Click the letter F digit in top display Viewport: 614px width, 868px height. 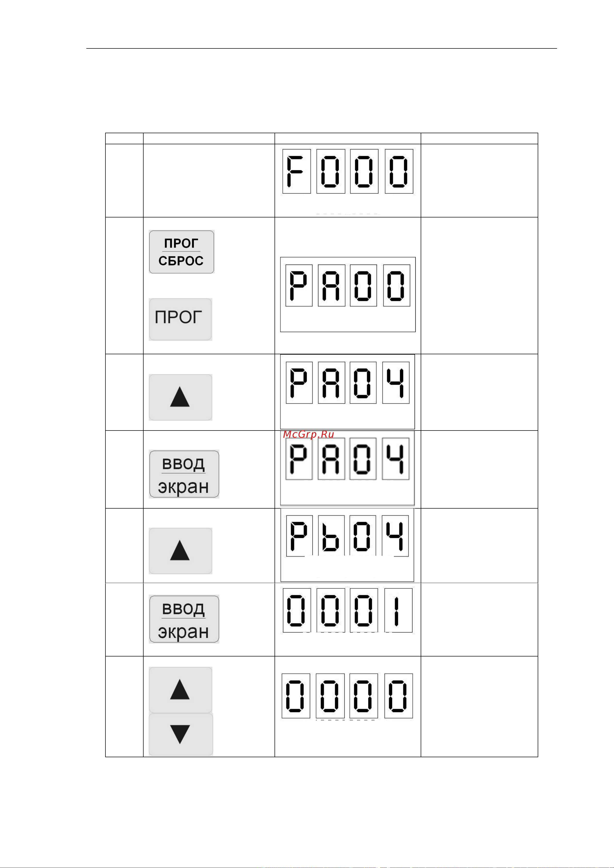[297, 171]
